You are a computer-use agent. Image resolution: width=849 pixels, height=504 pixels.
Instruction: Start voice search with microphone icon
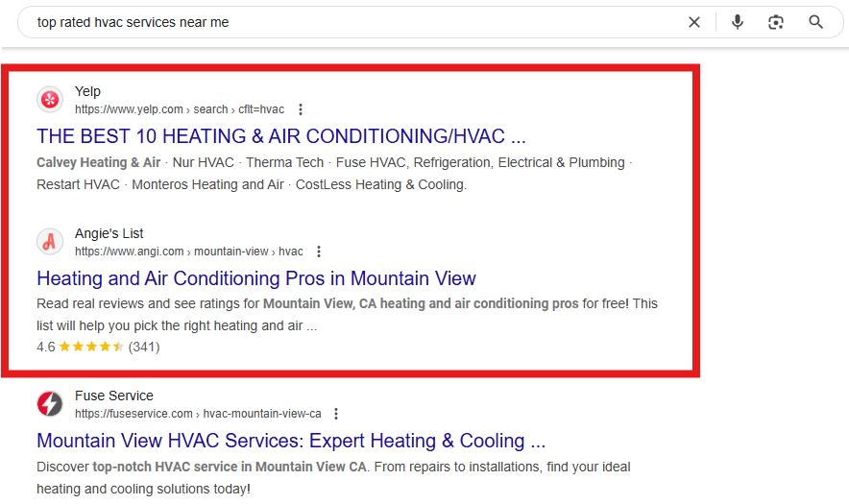[x=737, y=22]
